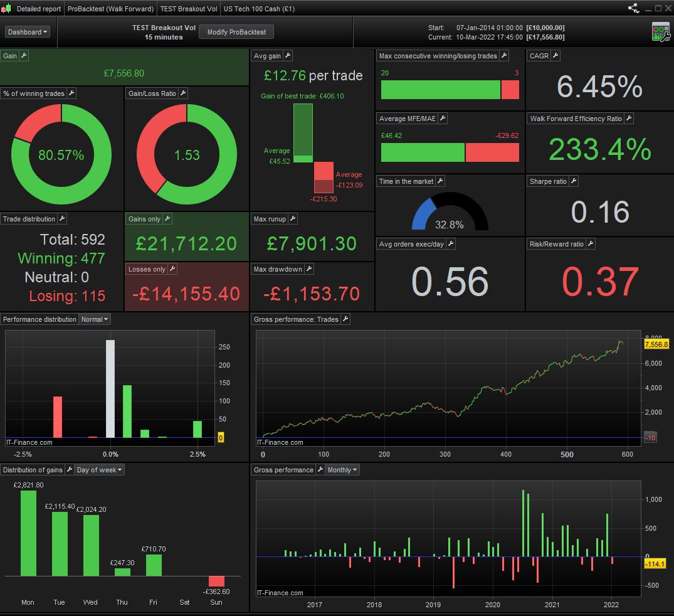Screen dimensions: 674x616
Task: Configure Walk Forward Efficiency Ratio wrench
Action: pos(629,119)
